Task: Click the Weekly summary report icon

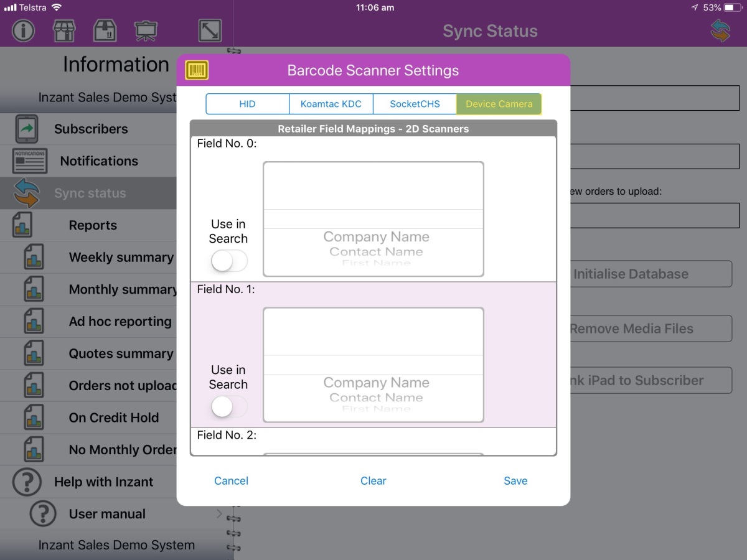Action: click(x=34, y=257)
